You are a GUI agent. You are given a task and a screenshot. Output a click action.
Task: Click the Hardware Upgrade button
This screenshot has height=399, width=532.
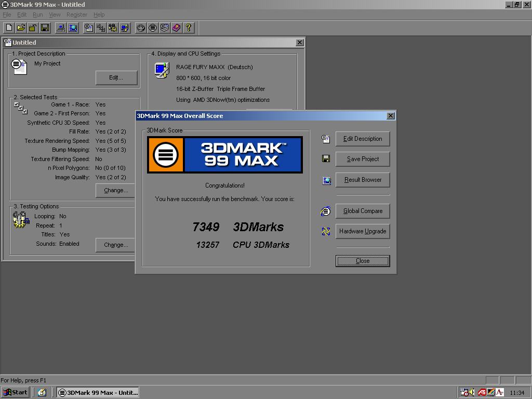363,231
